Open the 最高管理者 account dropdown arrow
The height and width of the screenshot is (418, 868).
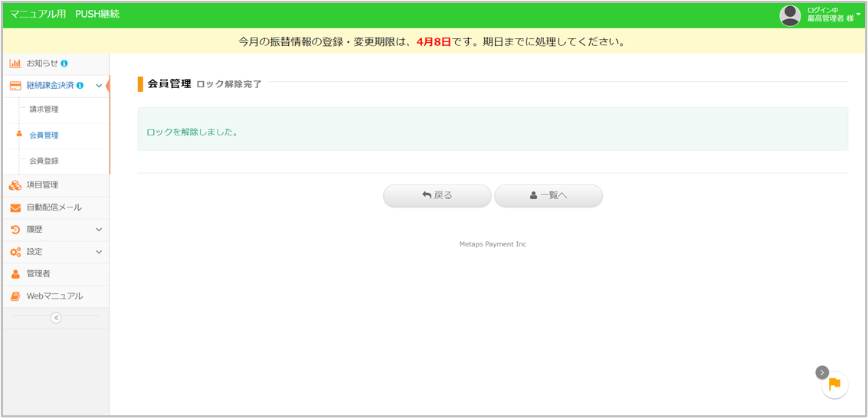[859, 14]
